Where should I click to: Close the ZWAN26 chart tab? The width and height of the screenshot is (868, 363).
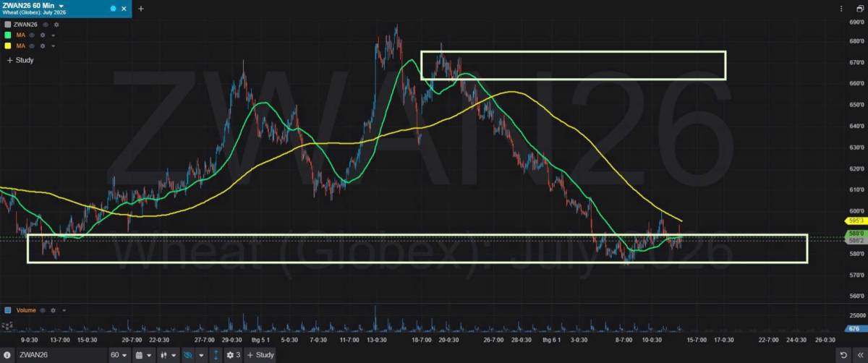tap(125, 8)
